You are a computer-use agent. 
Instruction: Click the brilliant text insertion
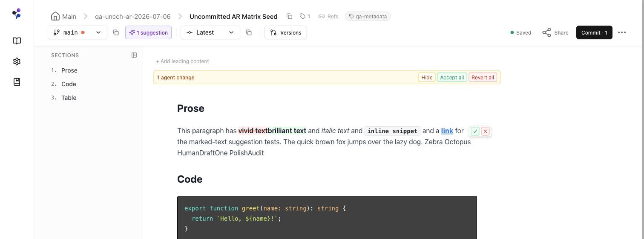click(x=287, y=131)
